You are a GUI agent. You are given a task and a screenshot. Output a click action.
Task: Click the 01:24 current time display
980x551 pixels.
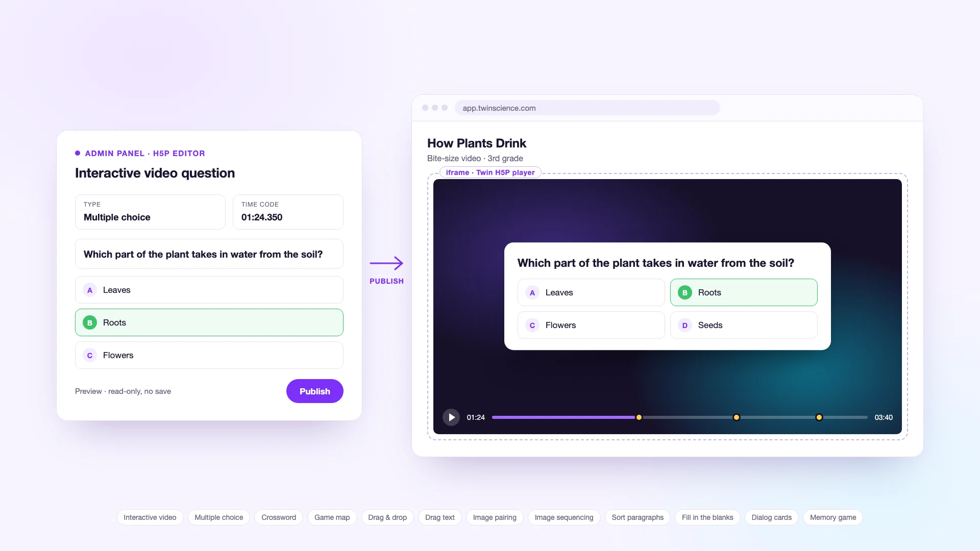coord(476,417)
